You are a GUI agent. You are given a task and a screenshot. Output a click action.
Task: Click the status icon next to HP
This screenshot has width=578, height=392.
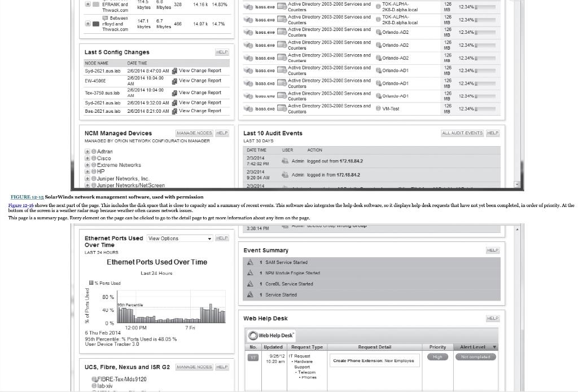94,171
